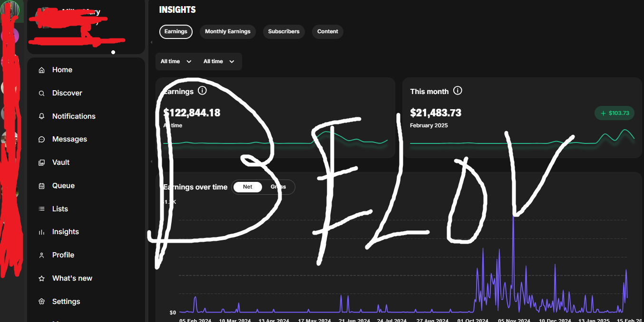Open Discover via the magnifier icon
The height and width of the screenshot is (322, 644).
(x=42, y=94)
